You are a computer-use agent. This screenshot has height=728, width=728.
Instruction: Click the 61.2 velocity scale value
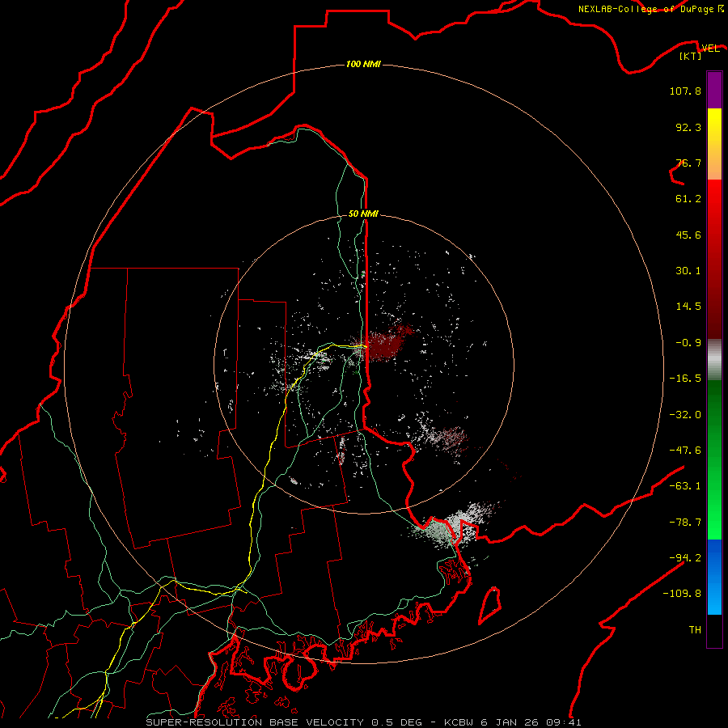pyautogui.click(x=688, y=199)
